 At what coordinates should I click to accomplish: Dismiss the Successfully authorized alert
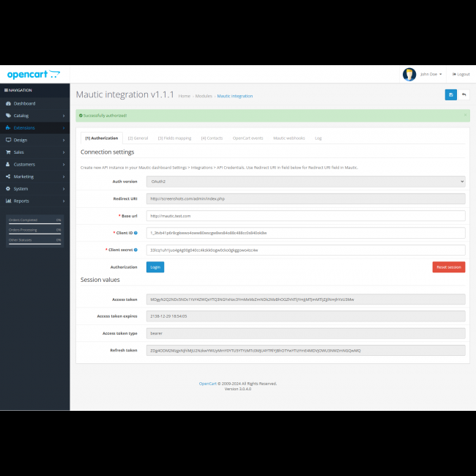(x=464, y=115)
